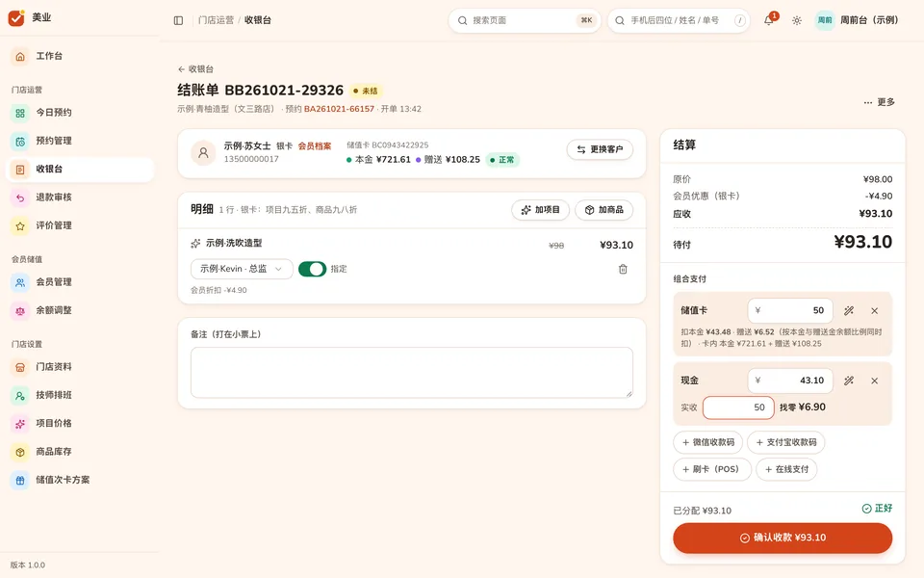This screenshot has width=924, height=578.
Task: Edit the 现金 amount field
Action: pos(790,381)
